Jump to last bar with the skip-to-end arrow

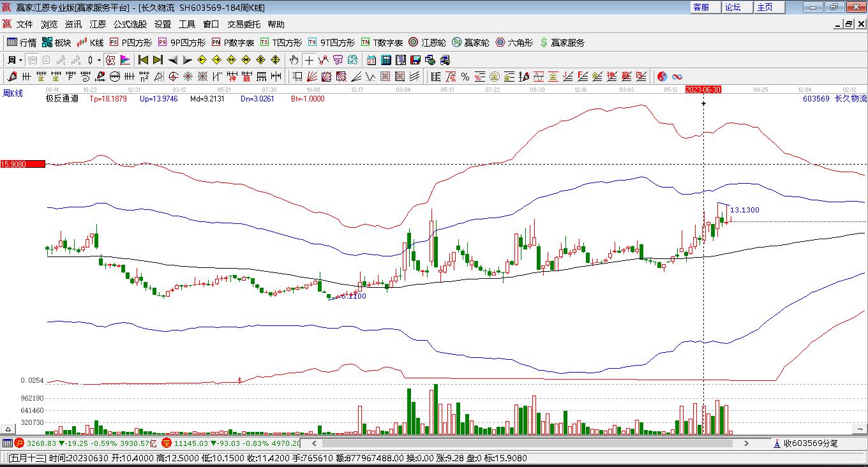(x=158, y=60)
